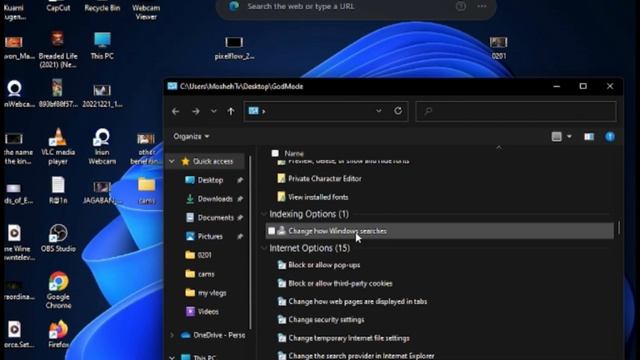Open the Organize menu
The image size is (640, 360).
point(191,136)
